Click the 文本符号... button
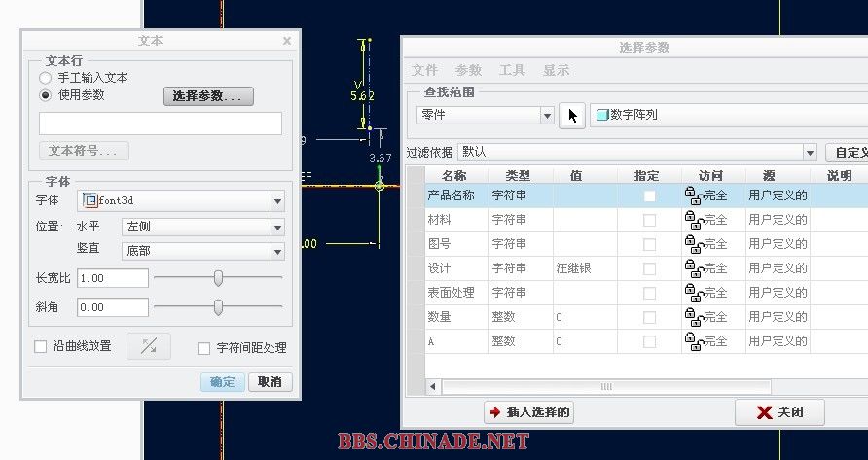Image resolution: width=868 pixels, height=460 pixels. 84,151
